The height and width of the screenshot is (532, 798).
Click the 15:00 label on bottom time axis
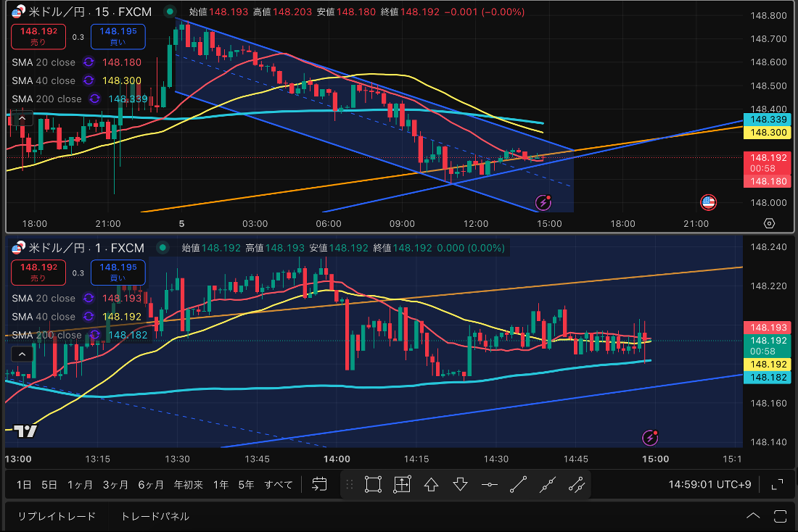pos(656,459)
